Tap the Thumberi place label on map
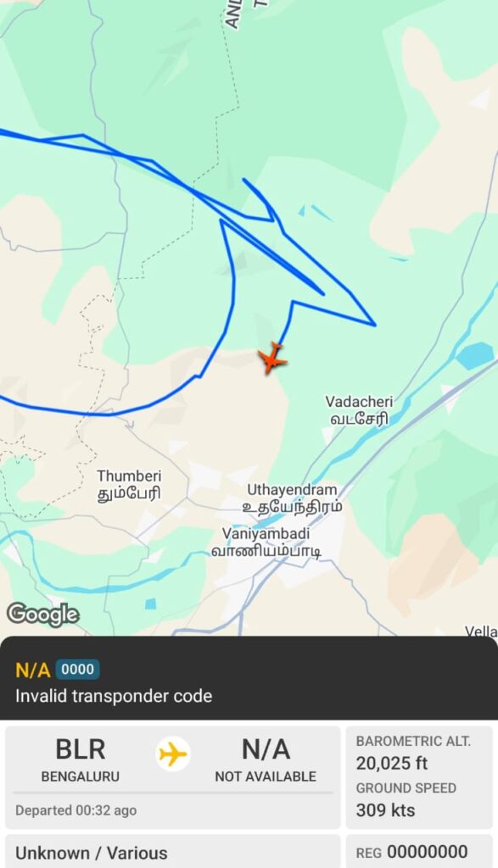The image size is (498, 868). point(129,484)
